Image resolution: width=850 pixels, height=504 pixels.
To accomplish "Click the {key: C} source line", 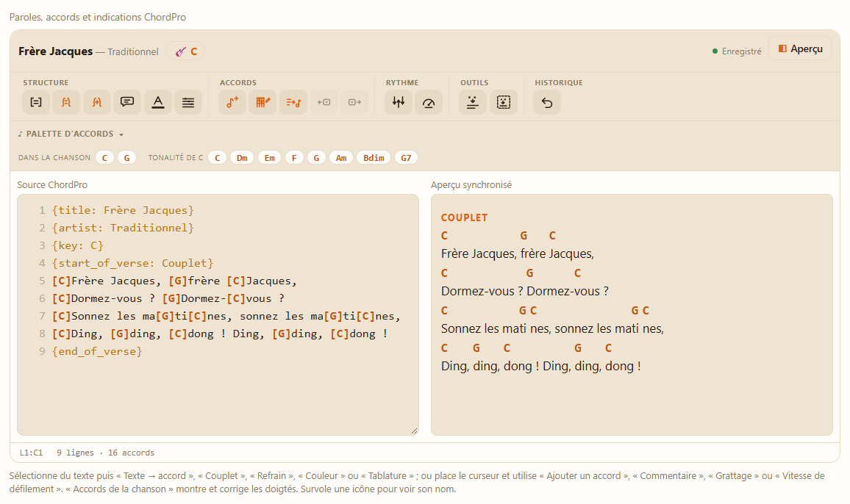I will [77, 245].
